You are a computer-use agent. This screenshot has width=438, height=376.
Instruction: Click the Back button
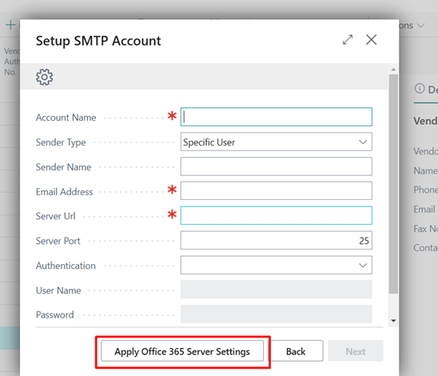click(x=295, y=351)
